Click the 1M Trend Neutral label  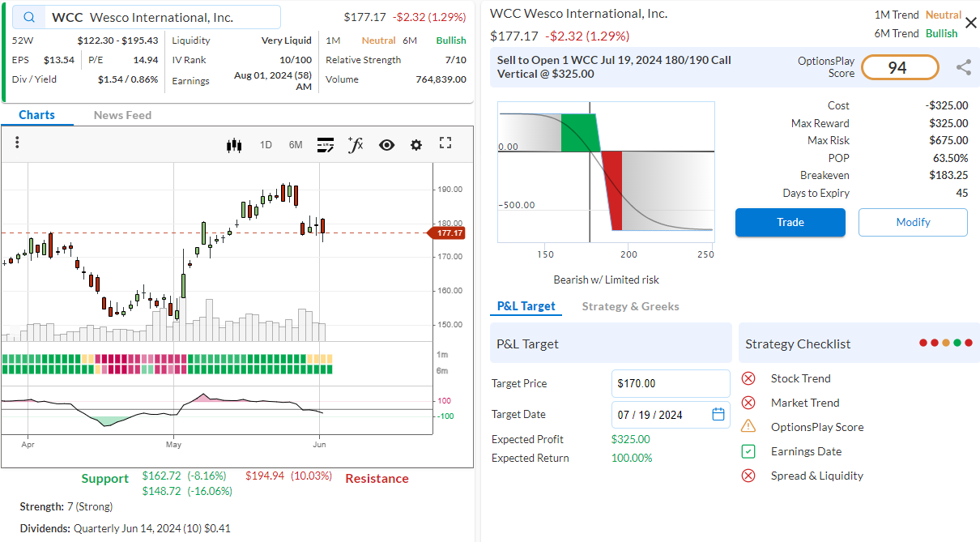pyautogui.click(x=944, y=15)
